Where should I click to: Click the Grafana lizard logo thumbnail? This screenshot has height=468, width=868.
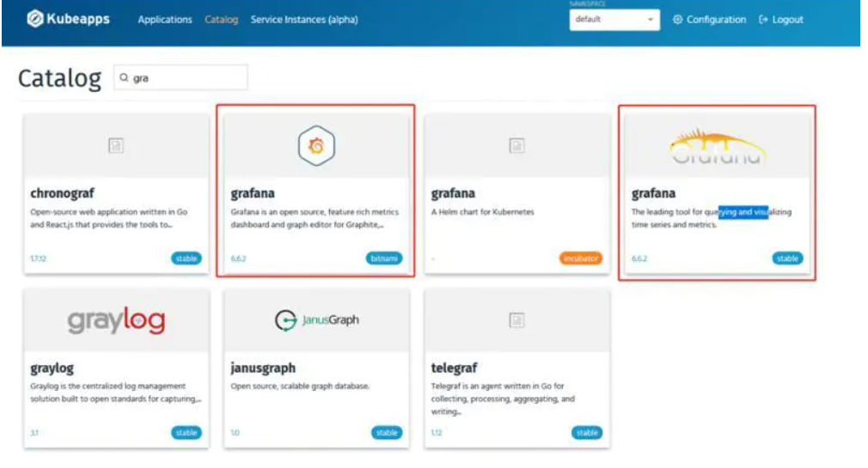(717, 147)
